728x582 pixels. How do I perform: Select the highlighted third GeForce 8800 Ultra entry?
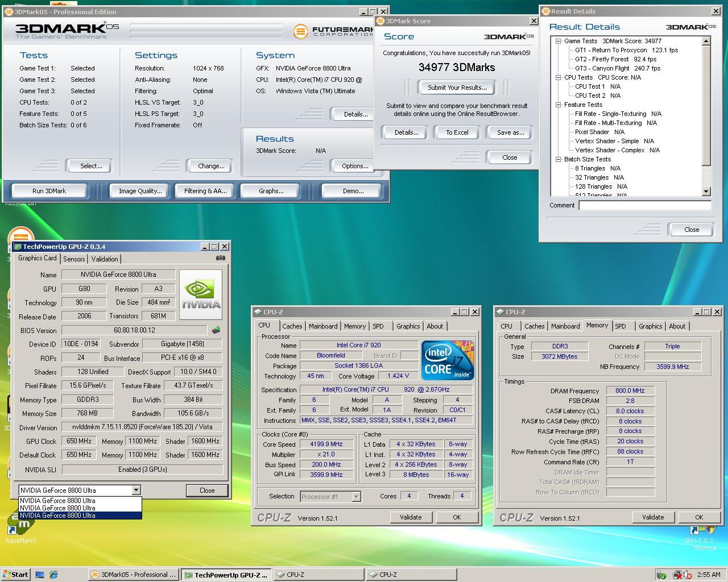pyautogui.click(x=80, y=516)
